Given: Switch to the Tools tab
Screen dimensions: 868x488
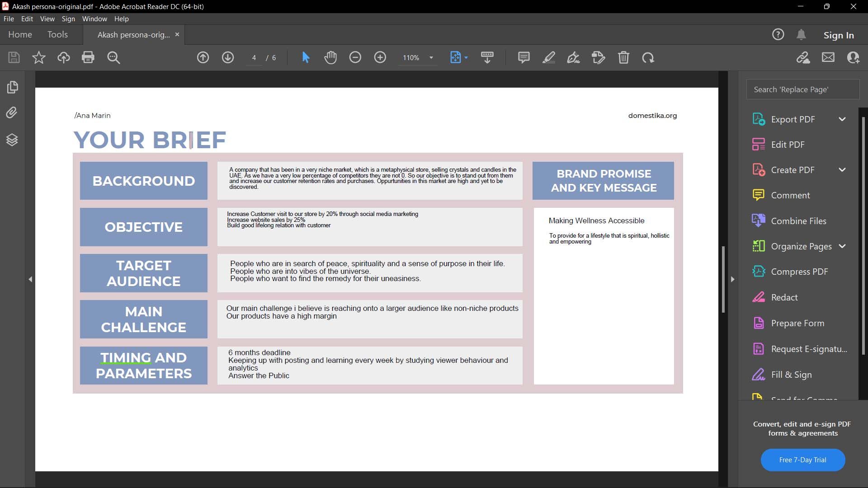Looking at the screenshot, I should click(x=57, y=35).
